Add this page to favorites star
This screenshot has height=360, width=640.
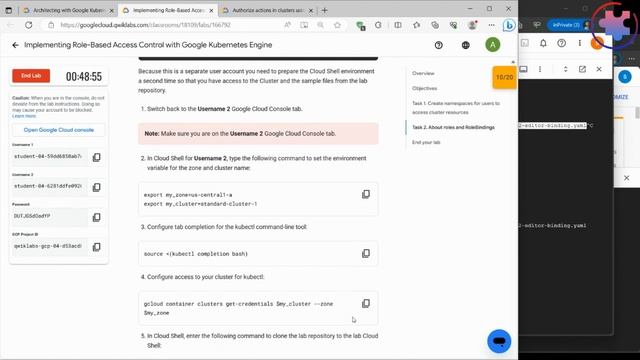337,25
